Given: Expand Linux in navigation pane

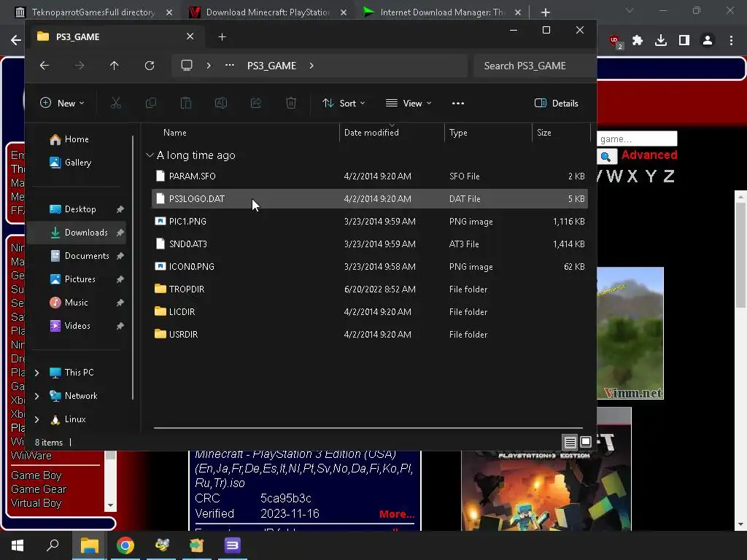Looking at the screenshot, I should pyautogui.click(x=37, y=419).
